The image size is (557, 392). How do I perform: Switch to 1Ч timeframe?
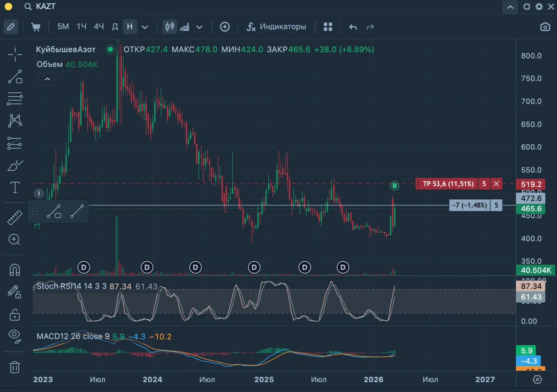point(81,27)
